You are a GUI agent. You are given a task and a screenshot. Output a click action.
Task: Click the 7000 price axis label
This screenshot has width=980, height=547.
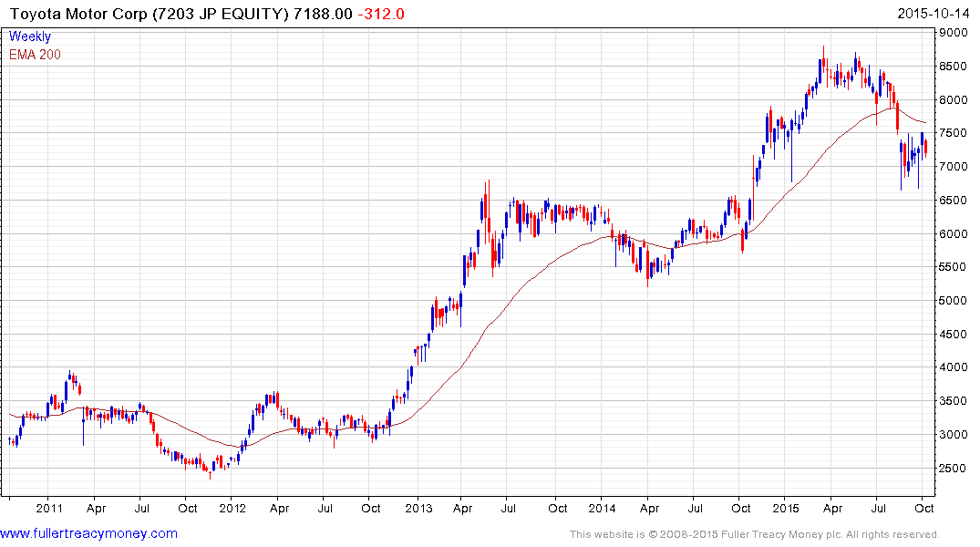point(954,167)
